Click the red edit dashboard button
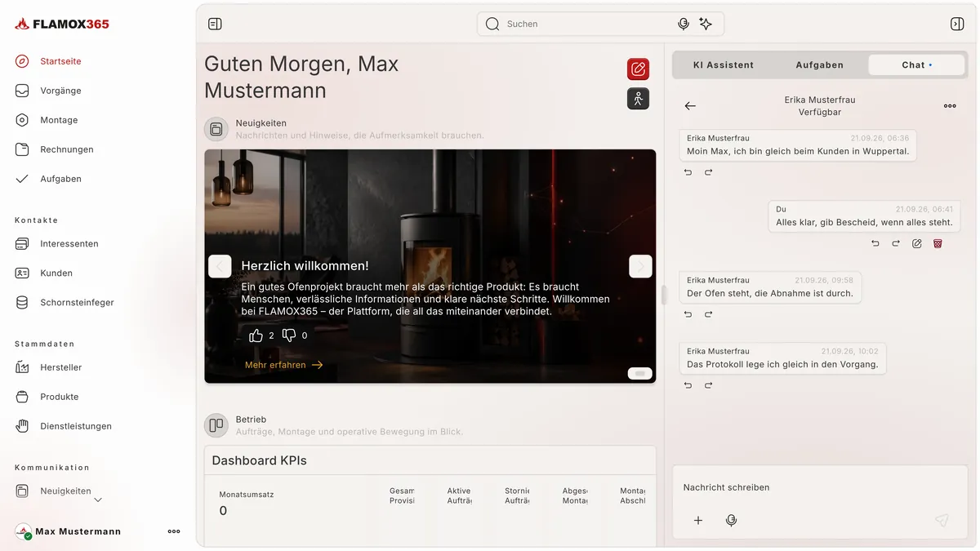Image resolution: width=980 pixels, height=551 pixels. click(638, 69)
